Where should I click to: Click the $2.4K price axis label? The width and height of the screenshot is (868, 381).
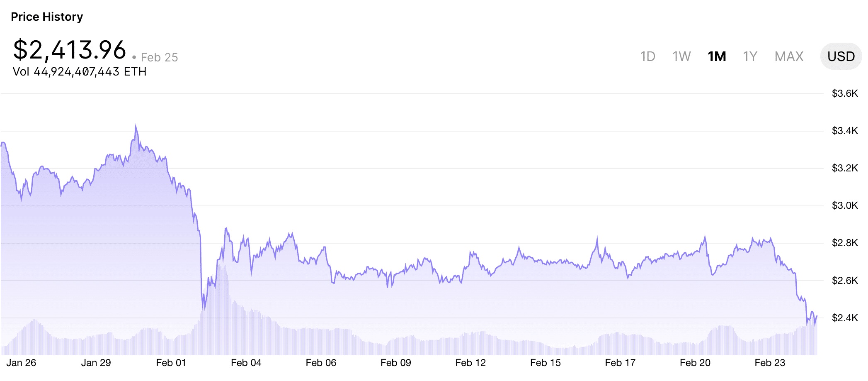click(845, 318)
